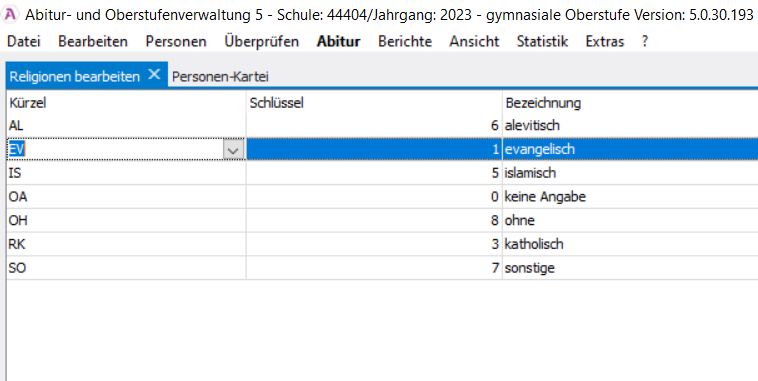This screenshot has height=381, width=758.
Task: Open the Ansicht menu
Action: pyautogui.click(x=474, y=42)
